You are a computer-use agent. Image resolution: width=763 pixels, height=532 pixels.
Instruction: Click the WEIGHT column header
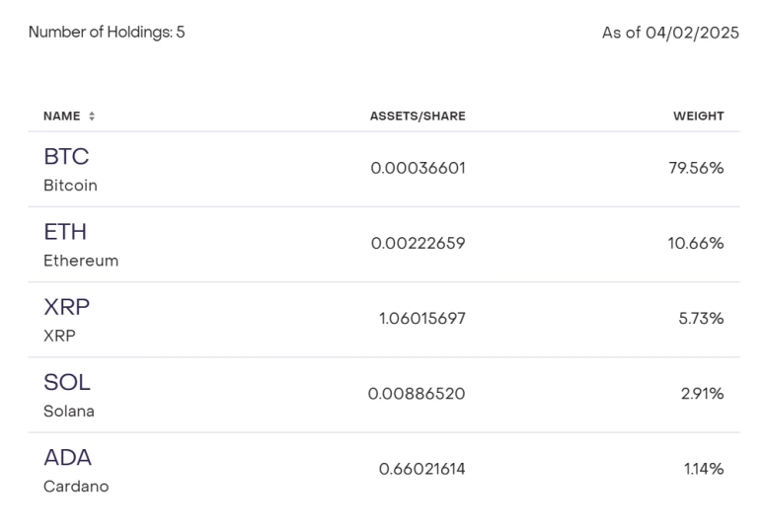coord(698,116)
